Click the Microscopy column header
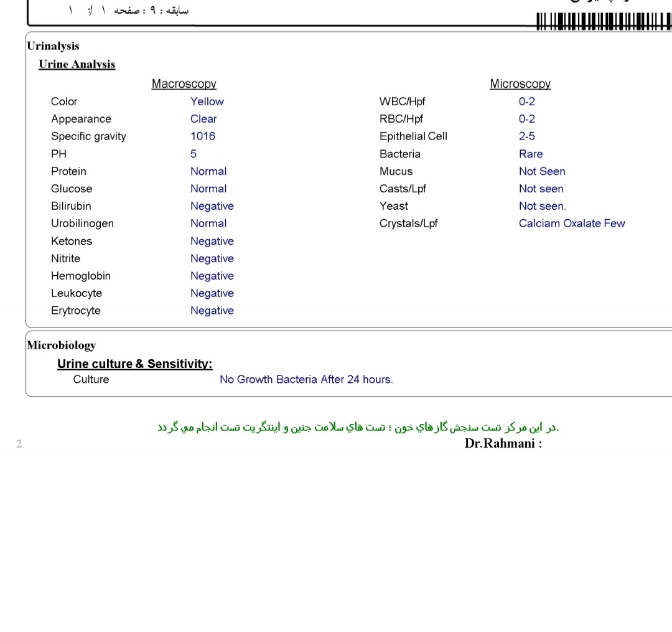672x632 pixels. click(520, 83)
